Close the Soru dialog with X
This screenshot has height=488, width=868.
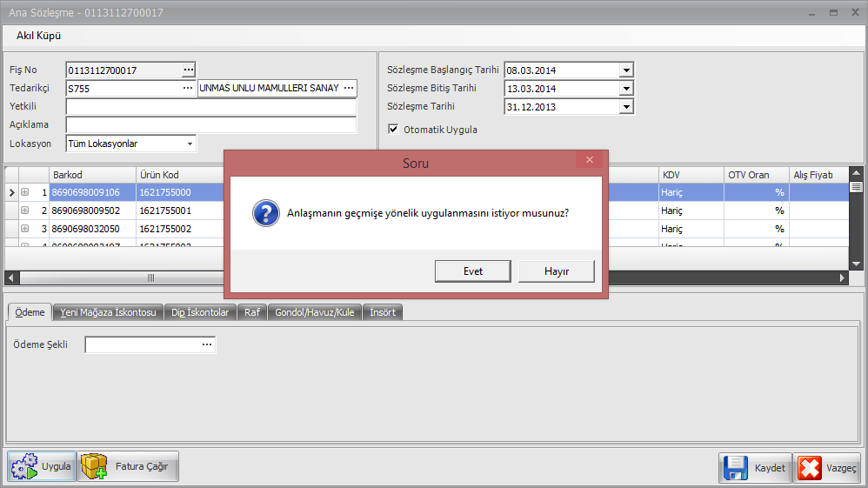(x=589, y=160)
